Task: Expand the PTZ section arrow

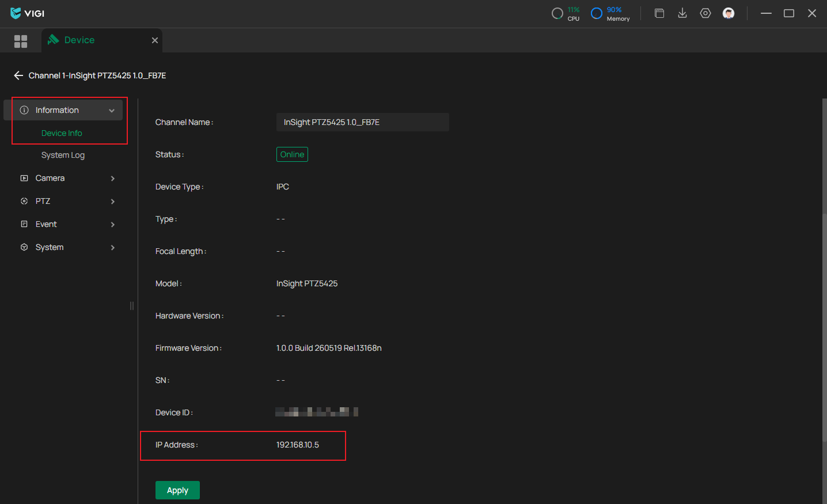Action: pyautogui.click(x=112, y=202)
